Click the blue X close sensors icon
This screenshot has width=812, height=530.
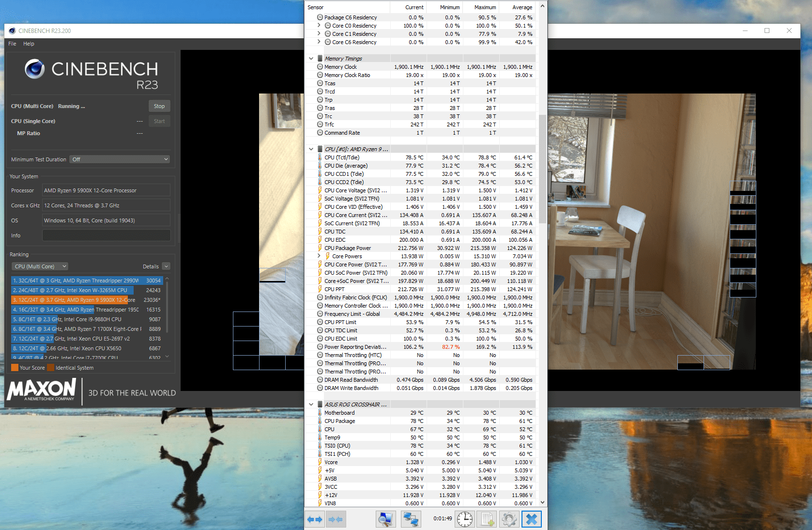coord(531,519)
